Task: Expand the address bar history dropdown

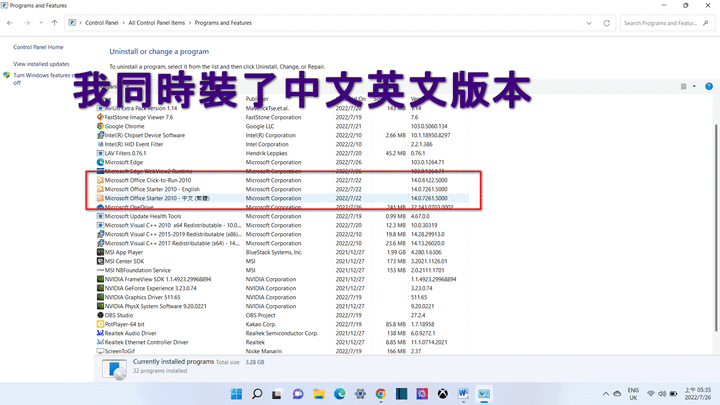Action: pyautogui.click(x=589, y=23)
